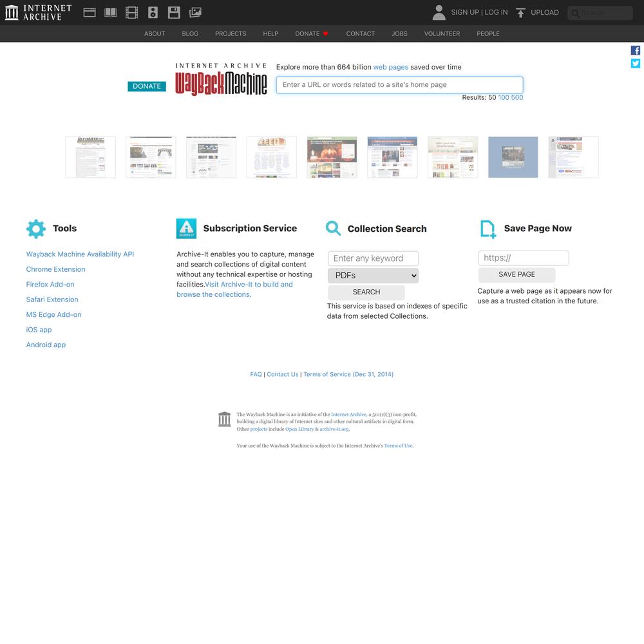Image resolution: width=644 pixels, height=644 pixels.
Task: Click the footer Internet Archive building icon
Action: [224, 419]
